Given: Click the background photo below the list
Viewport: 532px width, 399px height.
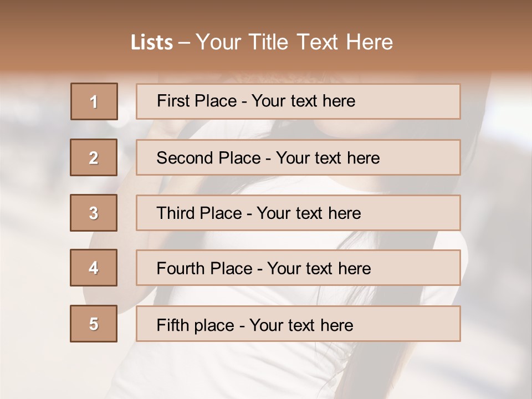Looking at the screenshot, I should [x=266, y=371].
